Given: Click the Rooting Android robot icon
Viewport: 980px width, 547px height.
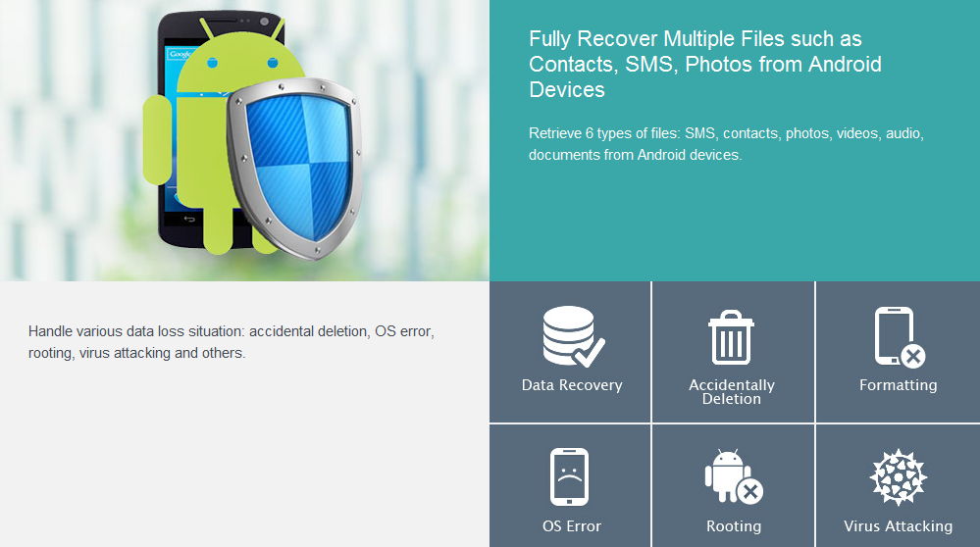Looking at the screenshot, I should pyautogui.click(x=734, y=476).
